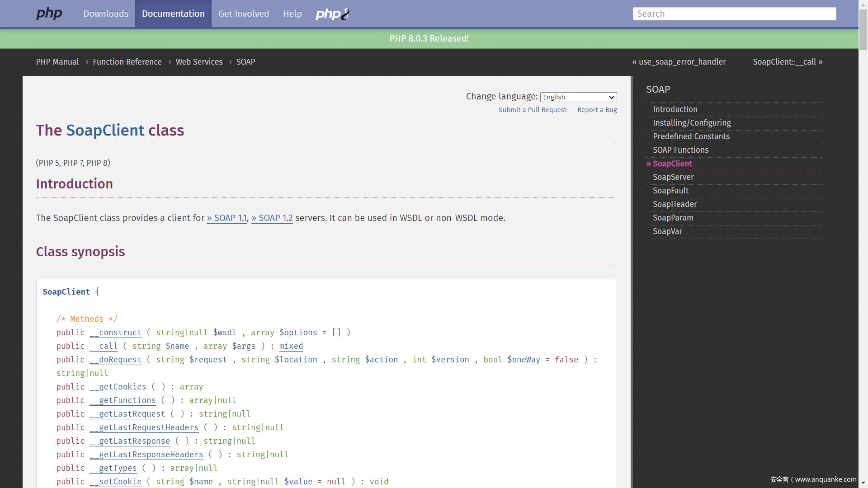Screen dimensions: 868x488
Task: Open the __getLastRequestHeaders method link
Action: 144,427
